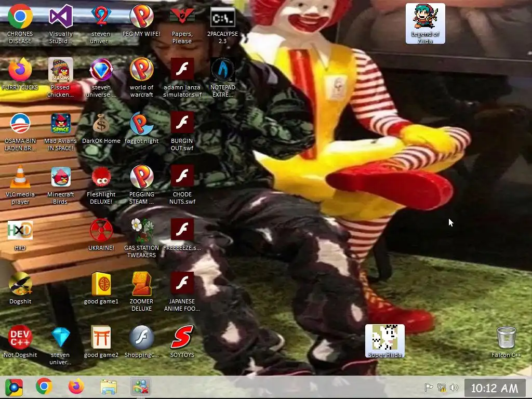Open the Firefox shortcut under the Chrome desktop icon

click(20, 74)
